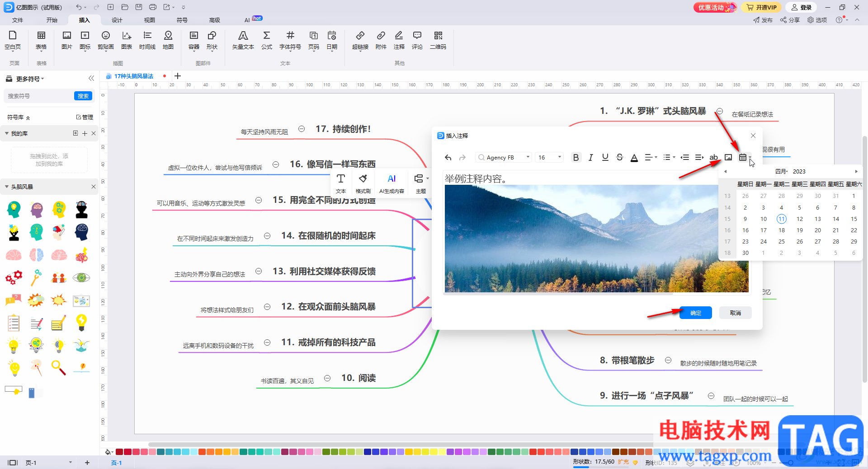
Task: Collapse the '17. 持续创作!' branch
Action: pyautogui.click(x=302, y=129)
